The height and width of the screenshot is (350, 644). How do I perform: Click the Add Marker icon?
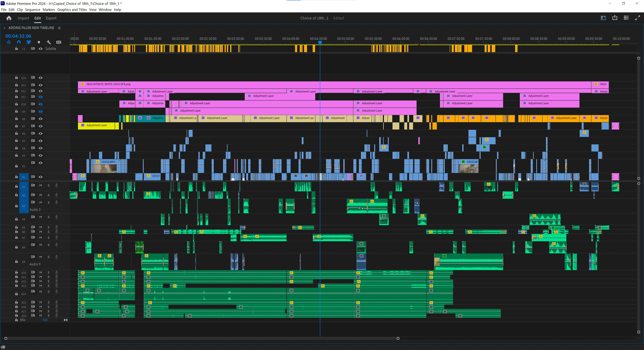[39, 42]
